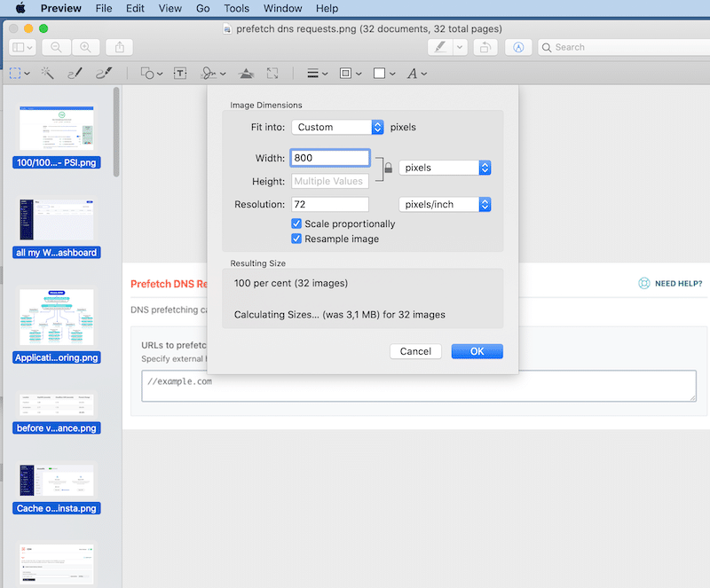The width and height of the screenshot is (710, 588).
Task: Click the Fill Colour square swatch
Action: click(x=380, y=74)
